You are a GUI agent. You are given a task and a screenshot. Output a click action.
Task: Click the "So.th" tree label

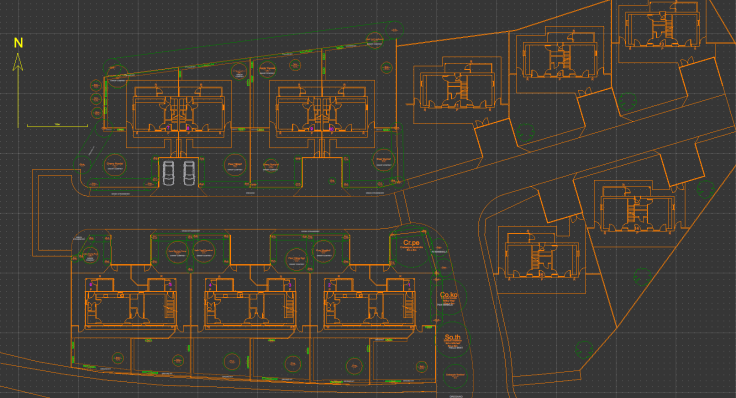(452, 337)
